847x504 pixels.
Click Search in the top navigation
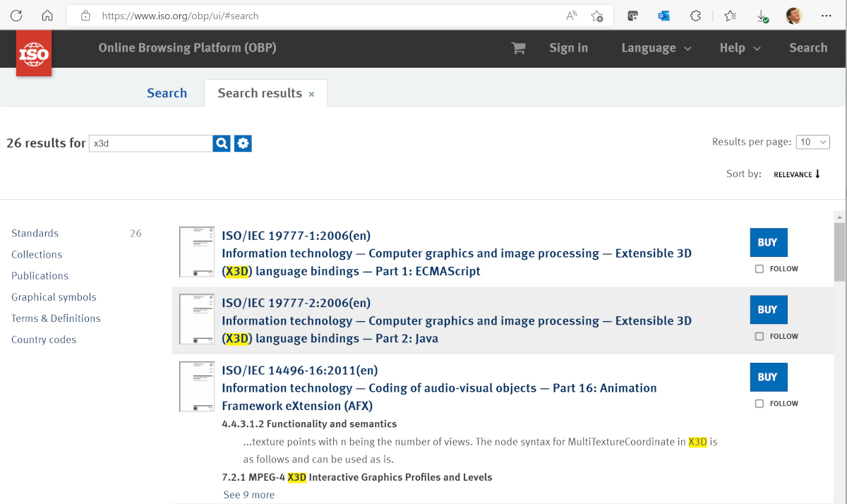pos(808,48)
